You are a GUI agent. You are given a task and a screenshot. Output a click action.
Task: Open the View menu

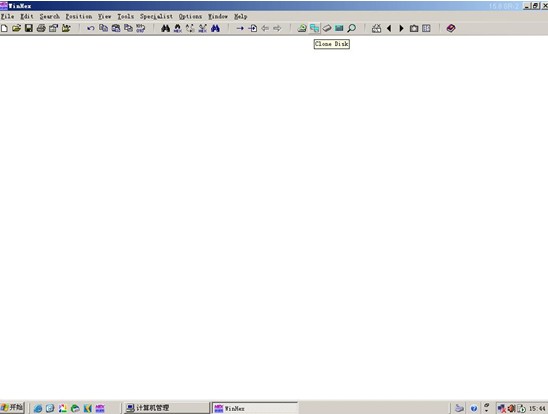104,16
